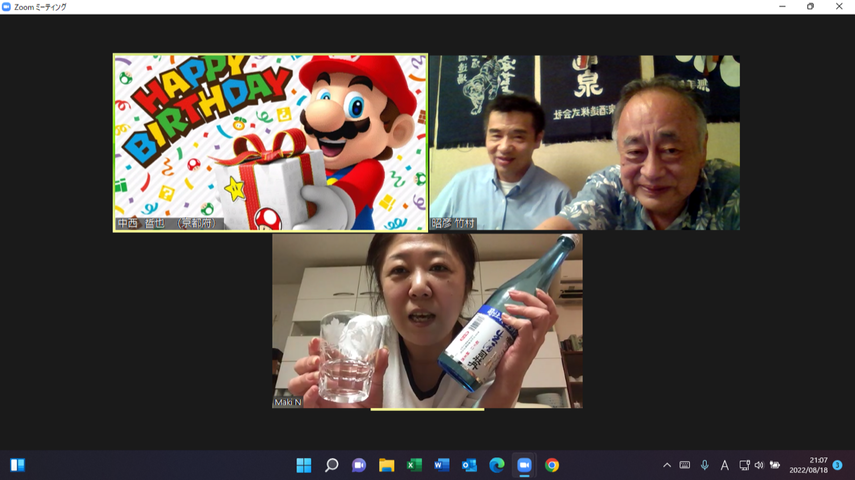Click the 中西 哲也 (京都府) name label
Image resolution: width=855 pixels, height=480 pixels.
pyautogui.click(x=170, y=224)
